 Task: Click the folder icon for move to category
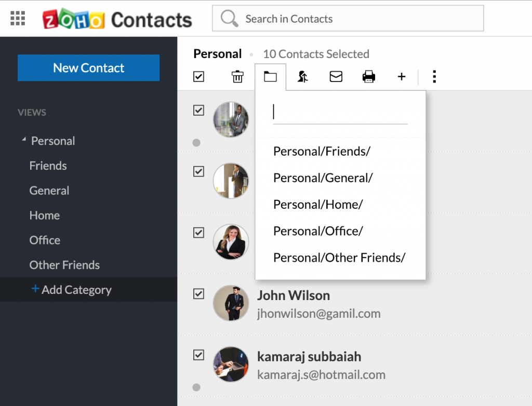pos(270,77)
